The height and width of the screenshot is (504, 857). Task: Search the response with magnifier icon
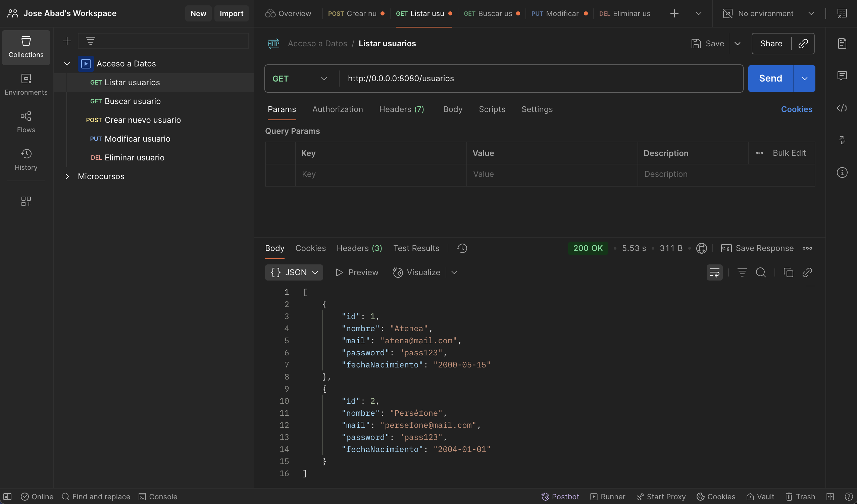761,272
